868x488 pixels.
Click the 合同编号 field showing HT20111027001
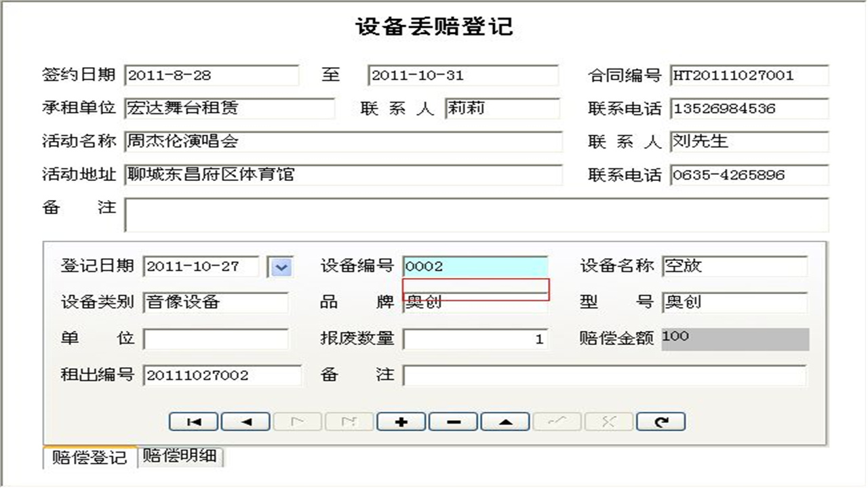pos(748,76)
